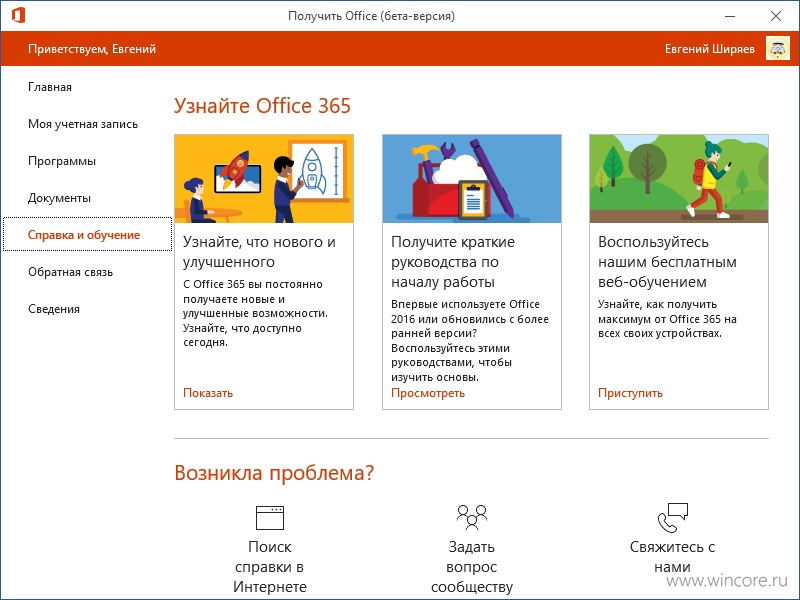
Task: Click heading Получите краткие руководства по началу работы
Action: pos(453,261)
